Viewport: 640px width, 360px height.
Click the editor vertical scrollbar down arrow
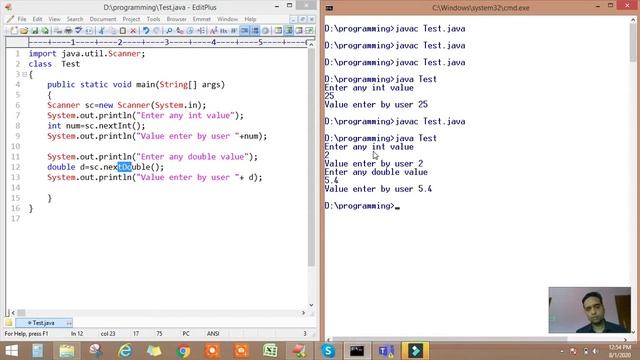(x=311, y=305)
